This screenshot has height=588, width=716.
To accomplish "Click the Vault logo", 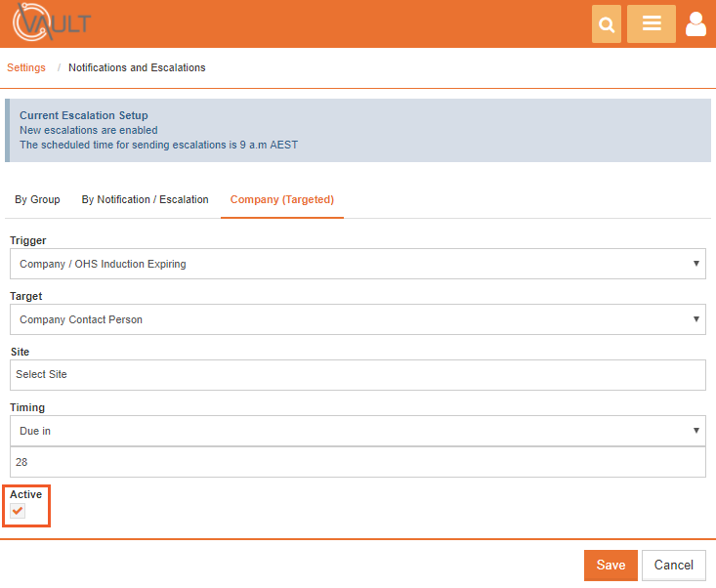I will [x=52, y=22].
